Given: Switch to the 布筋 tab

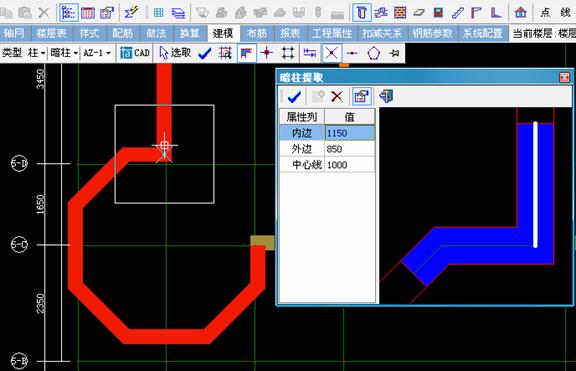Looking at the screenshot, I should (x=256, y=33).
